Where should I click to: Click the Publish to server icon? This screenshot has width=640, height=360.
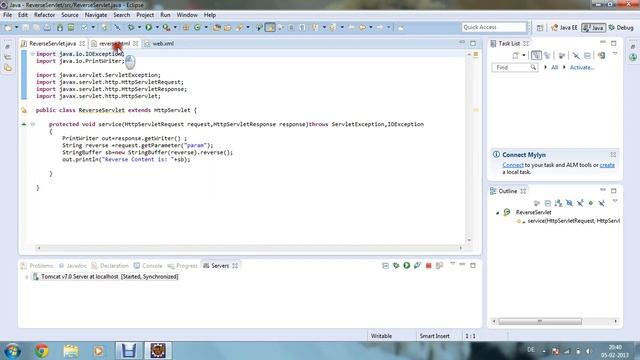tap(439, 266)
